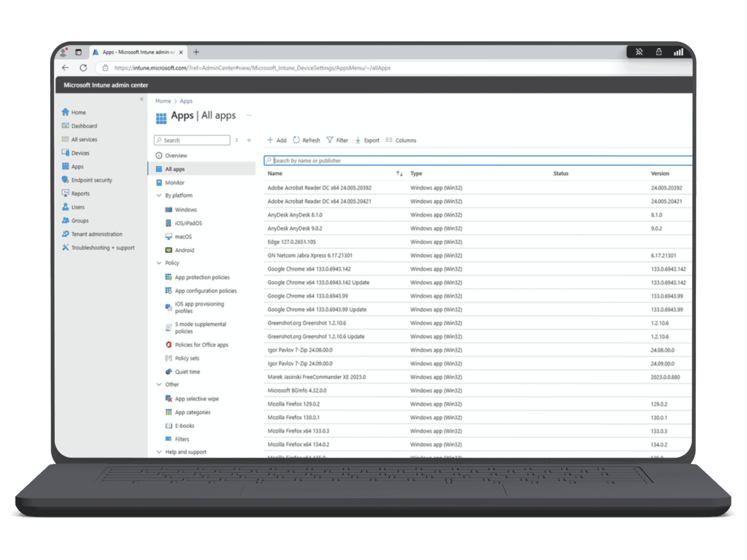Open Tenant administration
This screenshot has width=747, height=560.
(92, 234)
